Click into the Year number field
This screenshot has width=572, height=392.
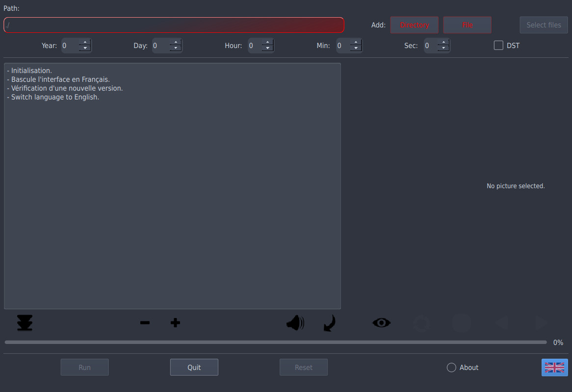click(70, 46)
